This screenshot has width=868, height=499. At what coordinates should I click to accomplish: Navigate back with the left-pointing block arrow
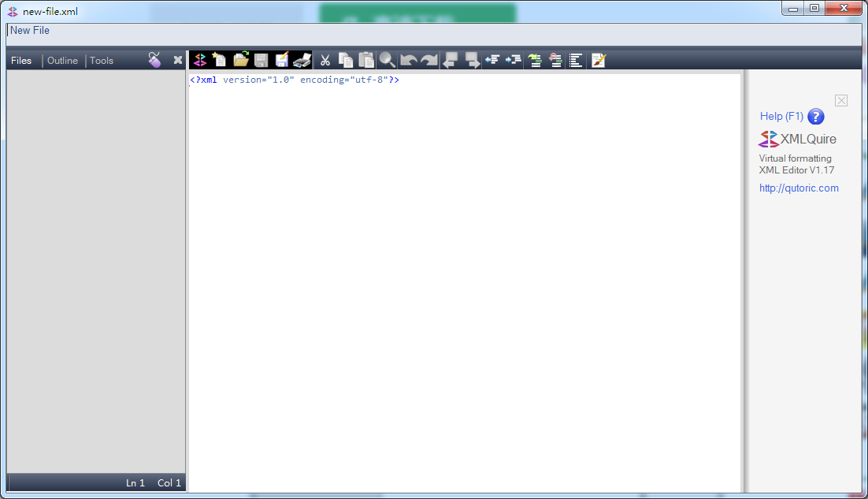coord(451,61)
